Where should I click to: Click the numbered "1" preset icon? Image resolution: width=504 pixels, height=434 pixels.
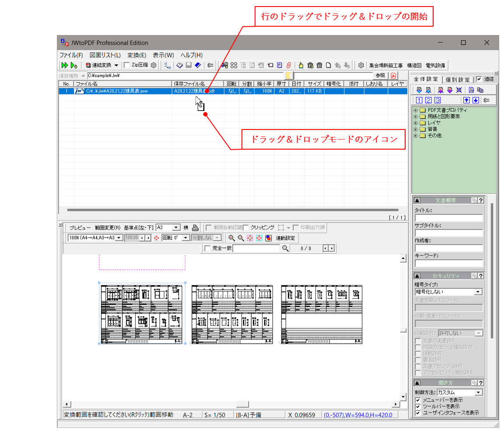pyautogui.click(x=419, y=100)
